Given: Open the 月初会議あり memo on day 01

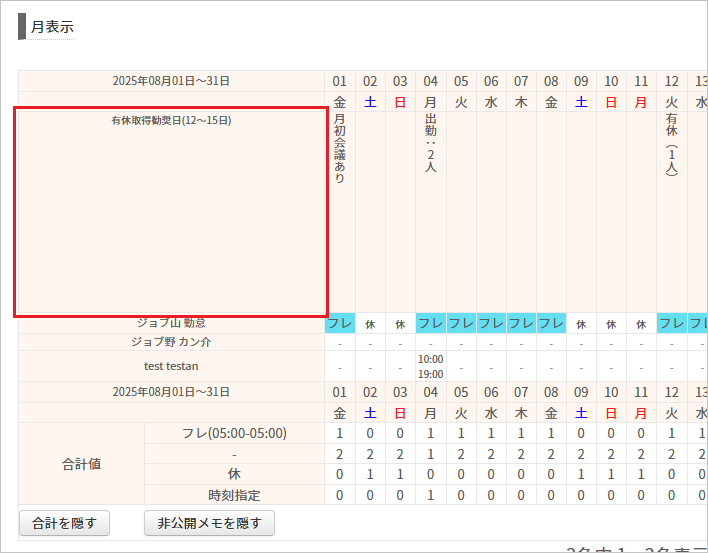Looking at the screenshot, I should pyautogui.click(x=340, y=150).
